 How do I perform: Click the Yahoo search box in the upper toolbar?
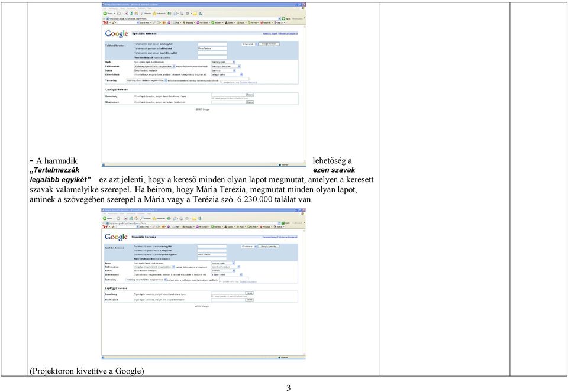[127, 23]
